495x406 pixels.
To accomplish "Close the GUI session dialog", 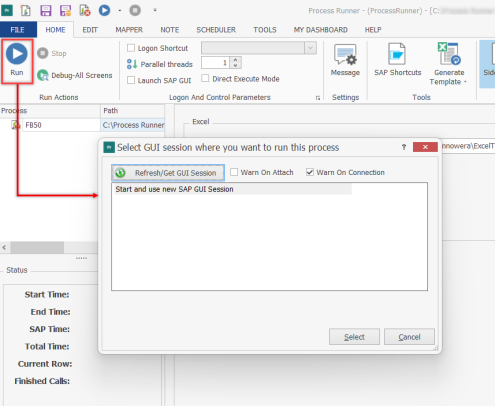I will [x=425, y=147].
